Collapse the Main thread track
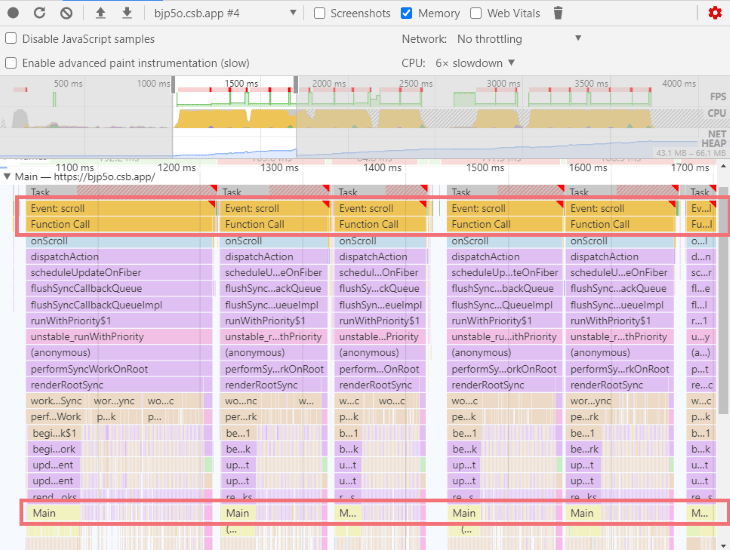The width and height of the screenshot is (730, 550). point(7,177)
